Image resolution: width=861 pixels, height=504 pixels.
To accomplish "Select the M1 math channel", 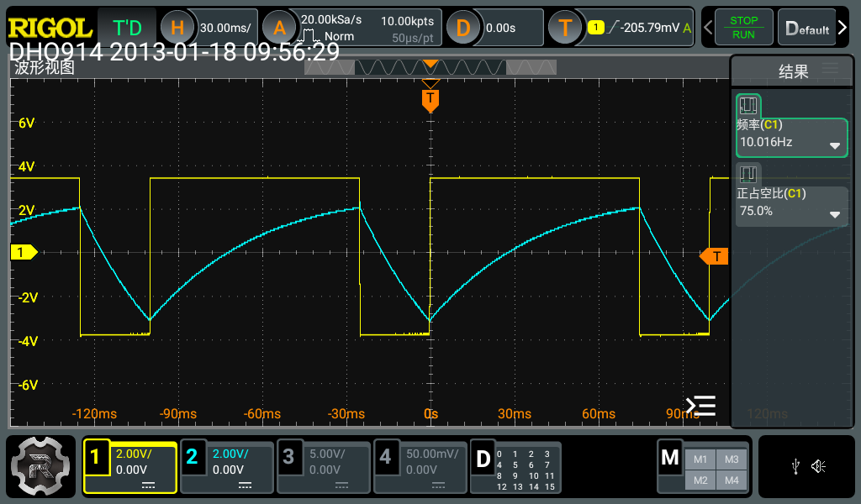I will coord(700,459).
